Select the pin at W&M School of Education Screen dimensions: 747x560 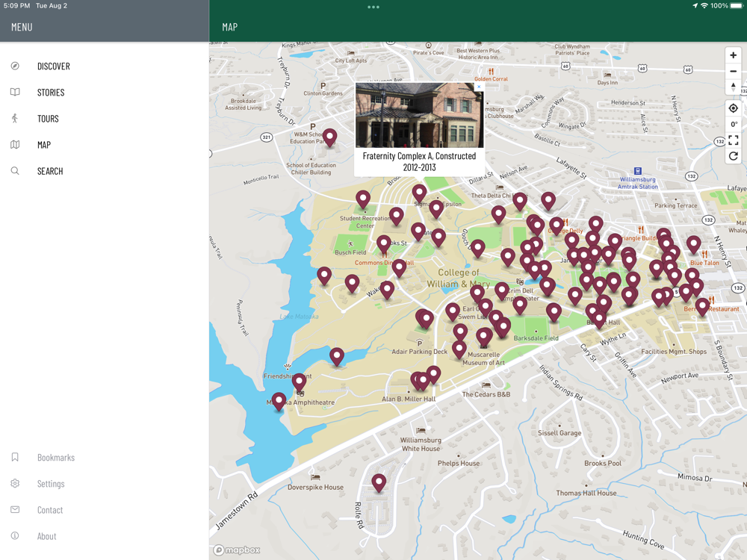(329, 137)
